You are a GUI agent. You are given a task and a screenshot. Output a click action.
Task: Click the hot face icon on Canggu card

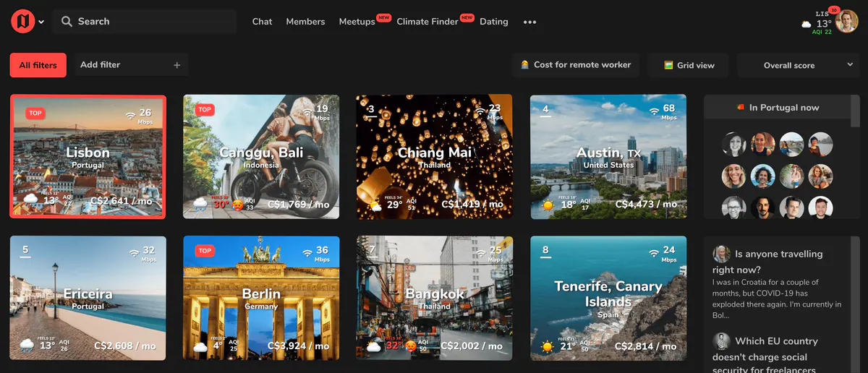click(x=237, y=205)
